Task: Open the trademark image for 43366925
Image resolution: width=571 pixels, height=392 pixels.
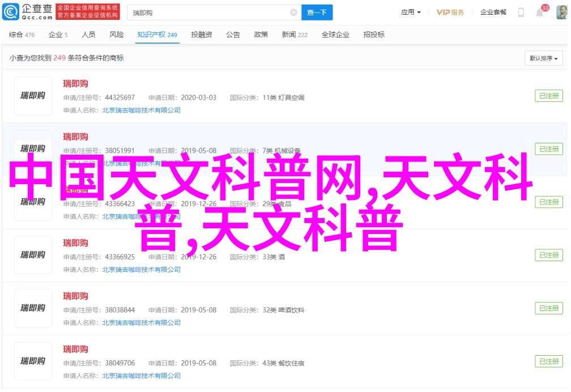Action: [x=33, y=255]
